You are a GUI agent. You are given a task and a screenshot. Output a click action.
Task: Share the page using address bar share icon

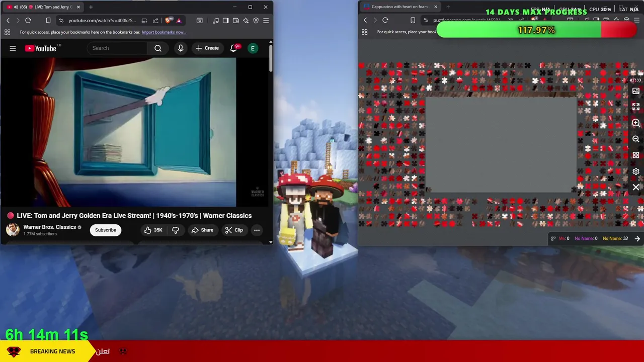[155, 21]
